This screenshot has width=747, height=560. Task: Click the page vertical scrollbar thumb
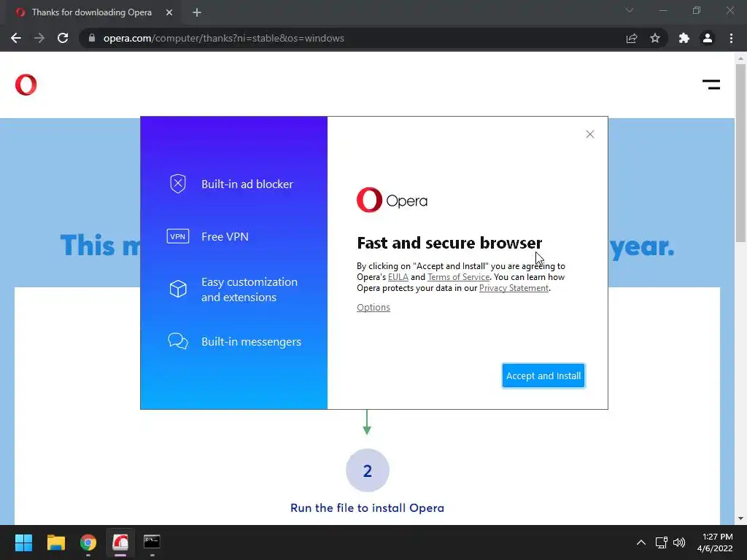tap(740, 152)
